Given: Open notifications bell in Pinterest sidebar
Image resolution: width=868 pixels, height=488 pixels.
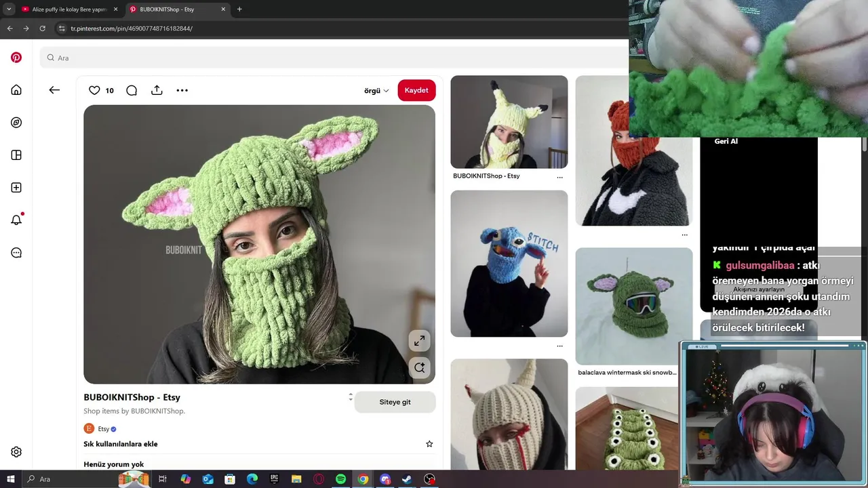Looking at the screenshot, I should point(16,220).
